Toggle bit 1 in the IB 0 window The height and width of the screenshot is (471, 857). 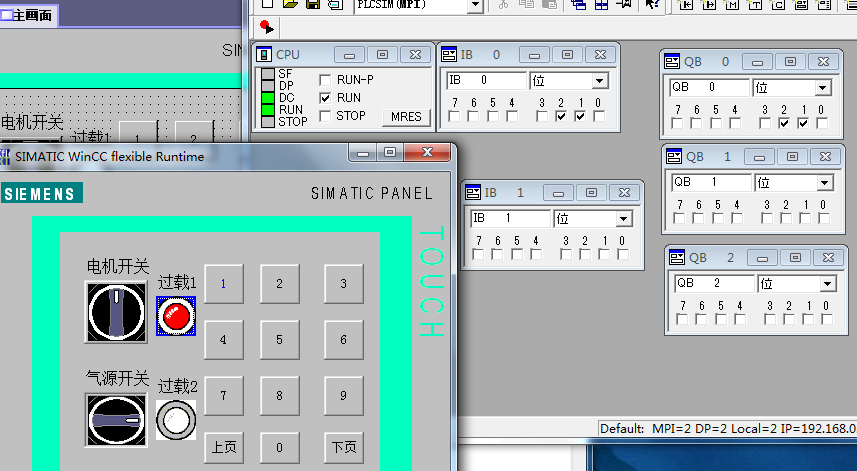580,116
